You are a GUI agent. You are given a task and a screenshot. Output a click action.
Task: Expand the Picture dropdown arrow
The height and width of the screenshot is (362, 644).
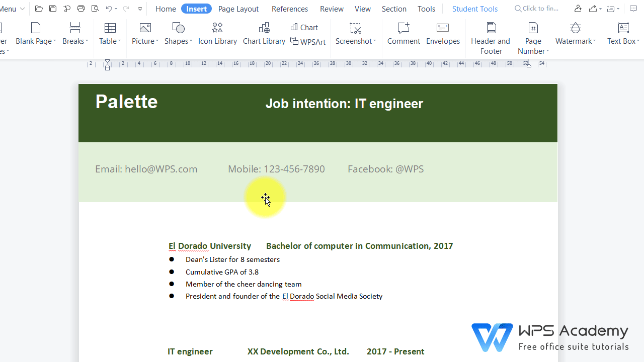(x=157, y=41)
